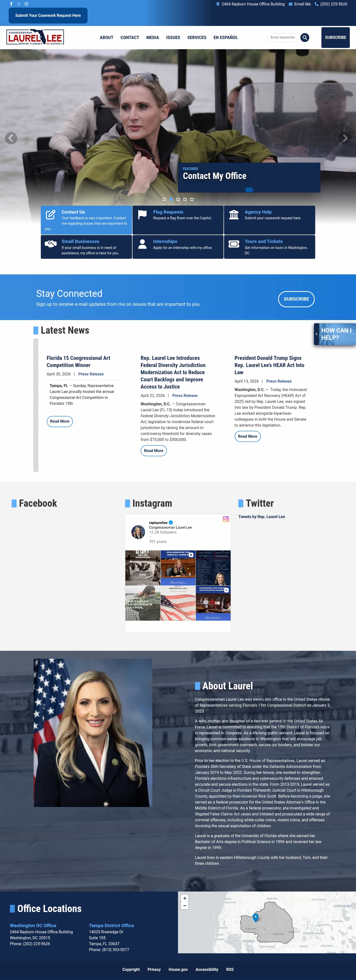Open the X (Twitter) icon in top bar
The image size is (356, 980).
(19, 4)
